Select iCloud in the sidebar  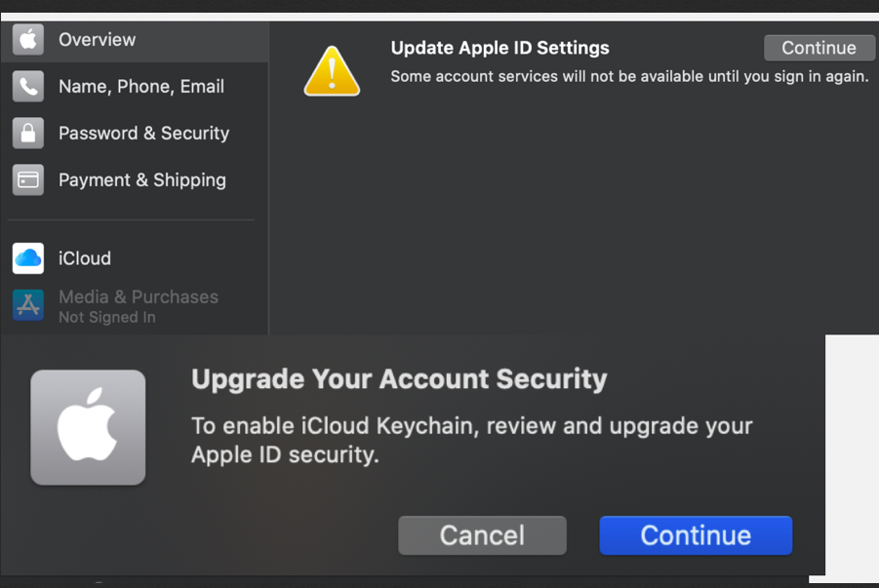[85, 258]
